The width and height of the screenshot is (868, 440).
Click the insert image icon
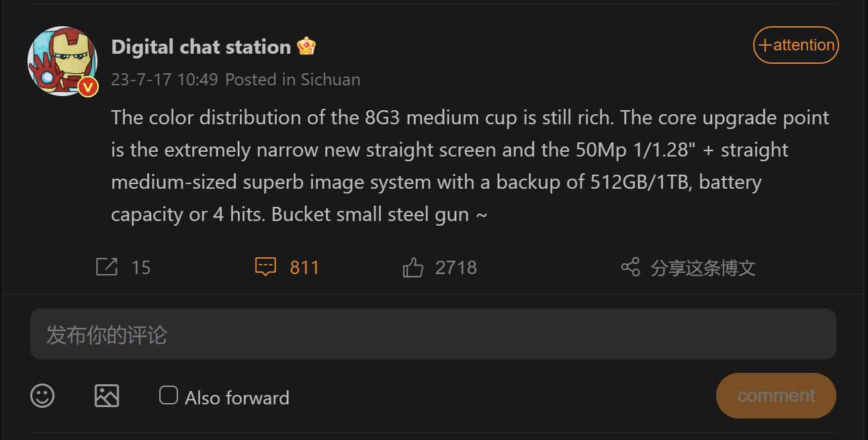(x=107, y=396)
